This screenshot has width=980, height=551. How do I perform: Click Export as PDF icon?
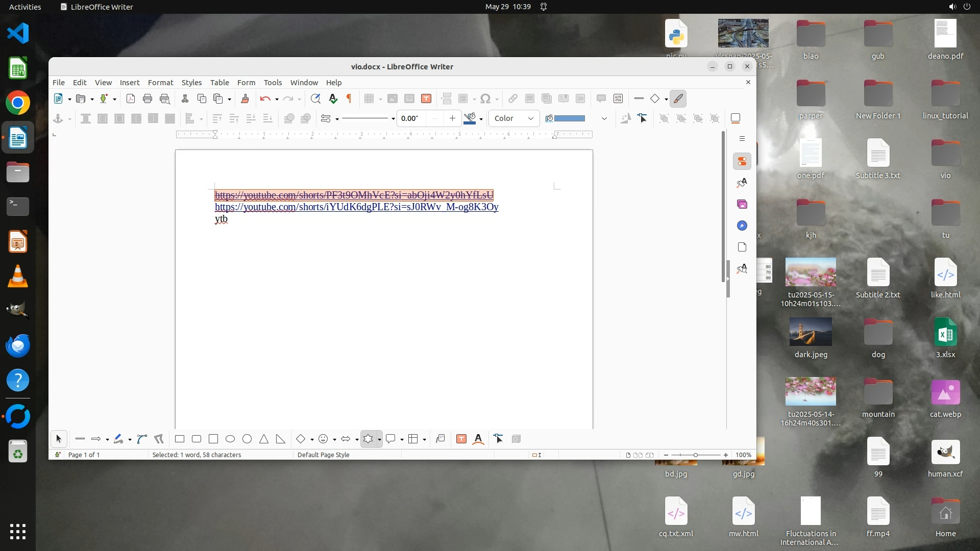coord(131,98)
